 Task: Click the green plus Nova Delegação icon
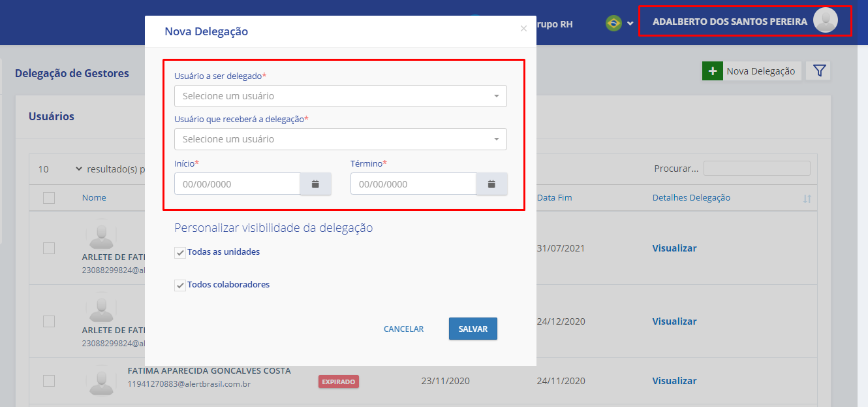tap(712, 71)
